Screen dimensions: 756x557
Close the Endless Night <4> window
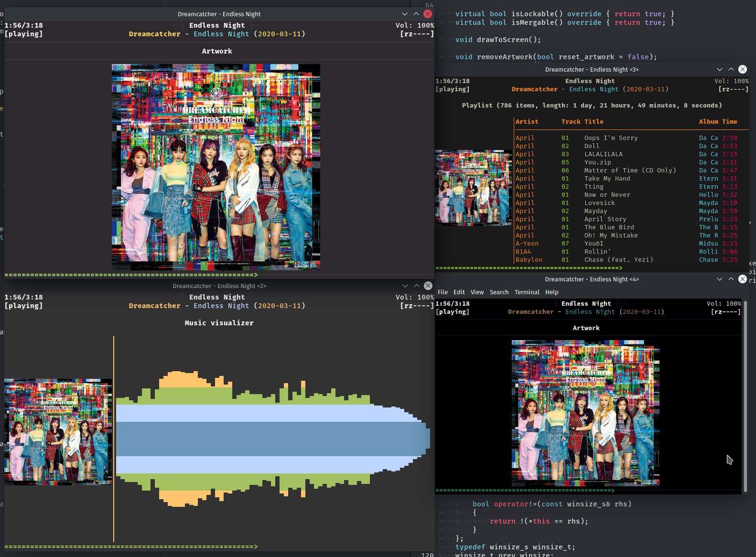point(743,279)
